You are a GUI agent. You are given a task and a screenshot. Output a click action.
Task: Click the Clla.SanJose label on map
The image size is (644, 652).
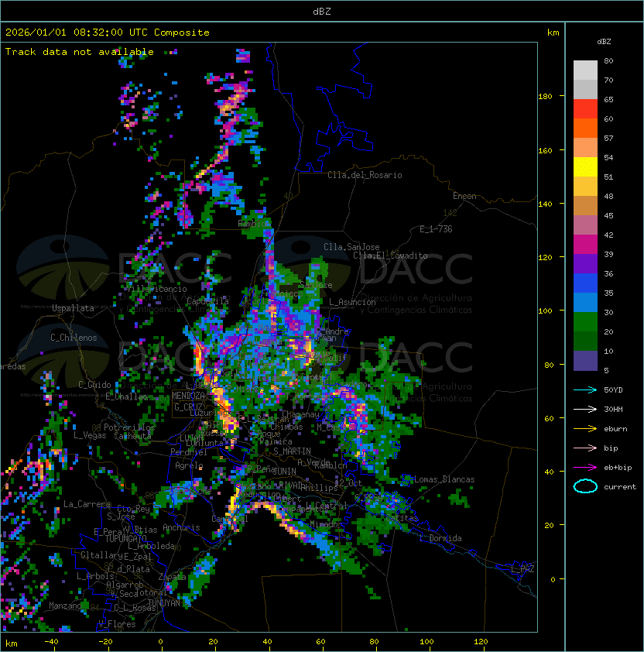pyautogui.click(x=351, y=247)
